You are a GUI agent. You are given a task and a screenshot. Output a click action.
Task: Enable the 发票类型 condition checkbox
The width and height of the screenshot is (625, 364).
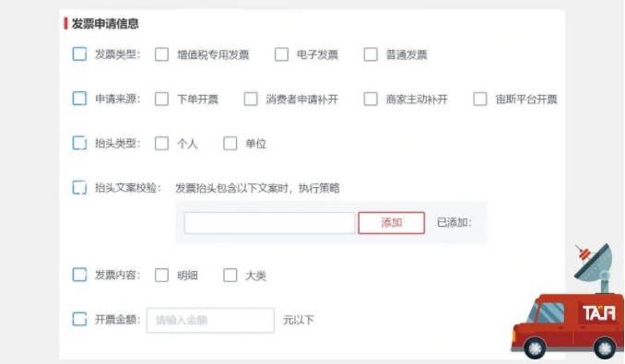(79, 53)
